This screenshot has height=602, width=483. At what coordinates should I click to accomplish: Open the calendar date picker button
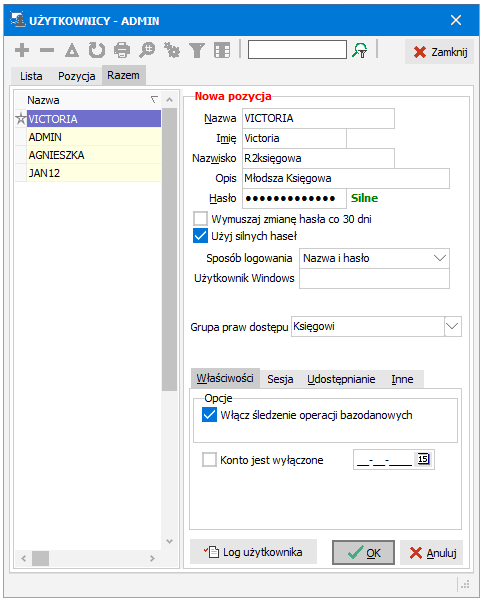(423, 459)
